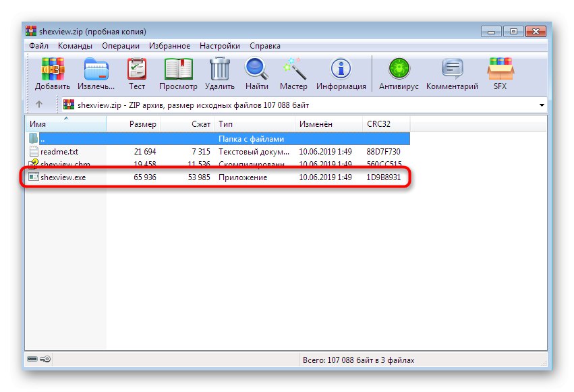The image size is (574, 392).
Task: Click the Папка с файлами row text
Action: 251,139
